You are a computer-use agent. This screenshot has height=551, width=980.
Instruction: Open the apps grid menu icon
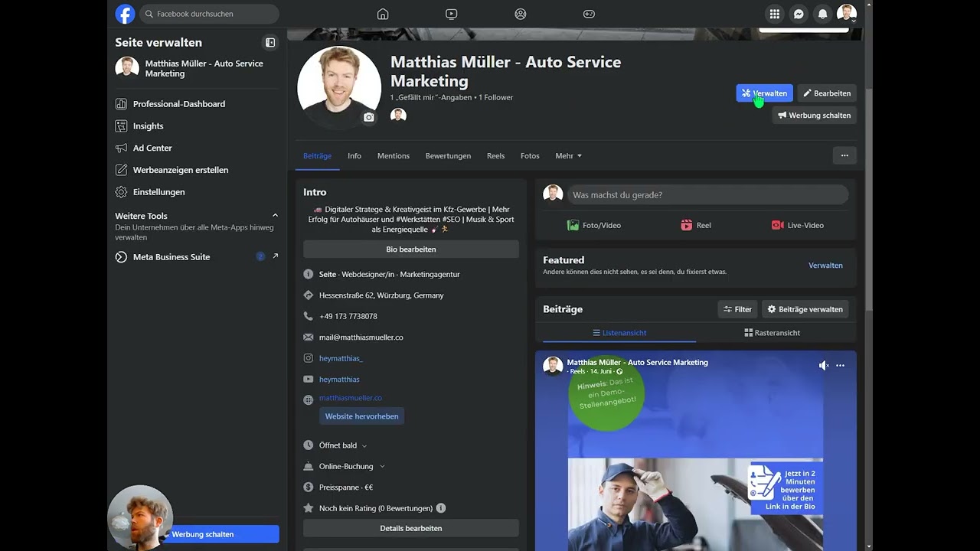775,14
